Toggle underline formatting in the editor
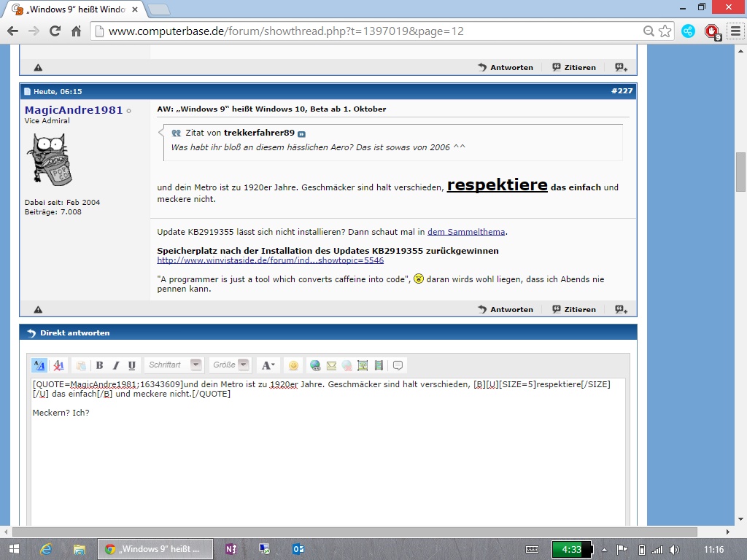Viewport: 747px width, 560px height. [x=132, y=366]
